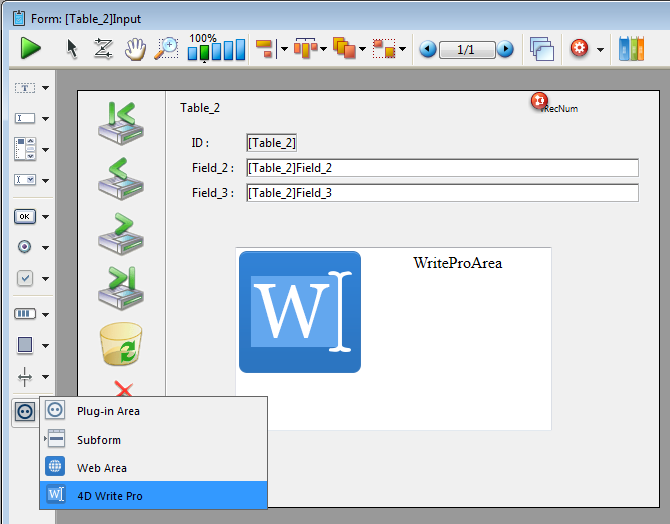Click the layer level objects tool
This screenshot has height=524, width=670.
tap(344, 48)
